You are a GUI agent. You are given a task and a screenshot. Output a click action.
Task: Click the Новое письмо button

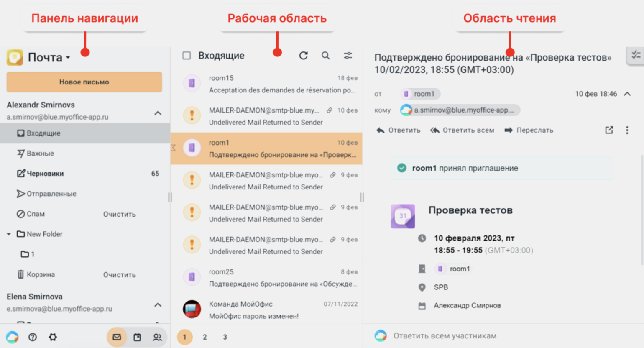pyautogui.click(x=84, y=82)
